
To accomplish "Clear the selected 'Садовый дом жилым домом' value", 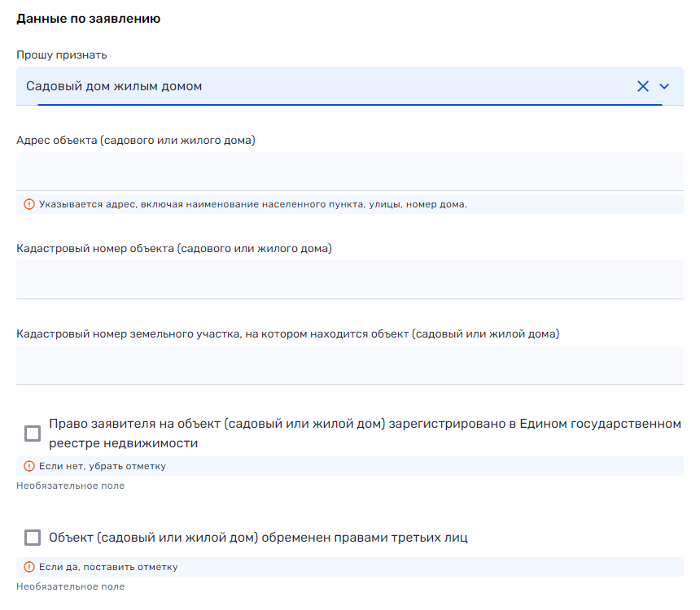I will click(x=643, y=86).
